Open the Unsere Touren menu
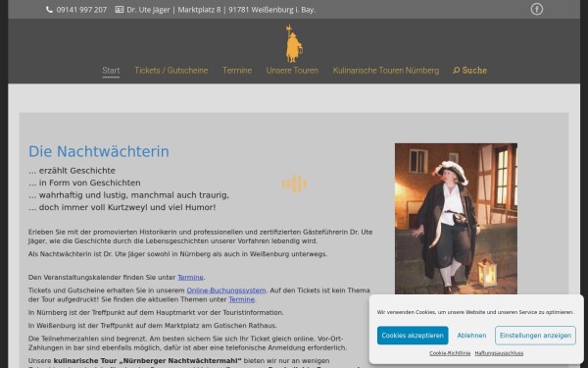The width and height of the screenshot is (588, 368). 292,71
